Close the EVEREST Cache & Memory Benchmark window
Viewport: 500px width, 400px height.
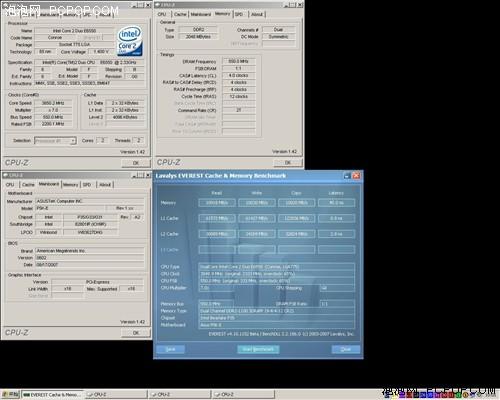pos(356,175)
